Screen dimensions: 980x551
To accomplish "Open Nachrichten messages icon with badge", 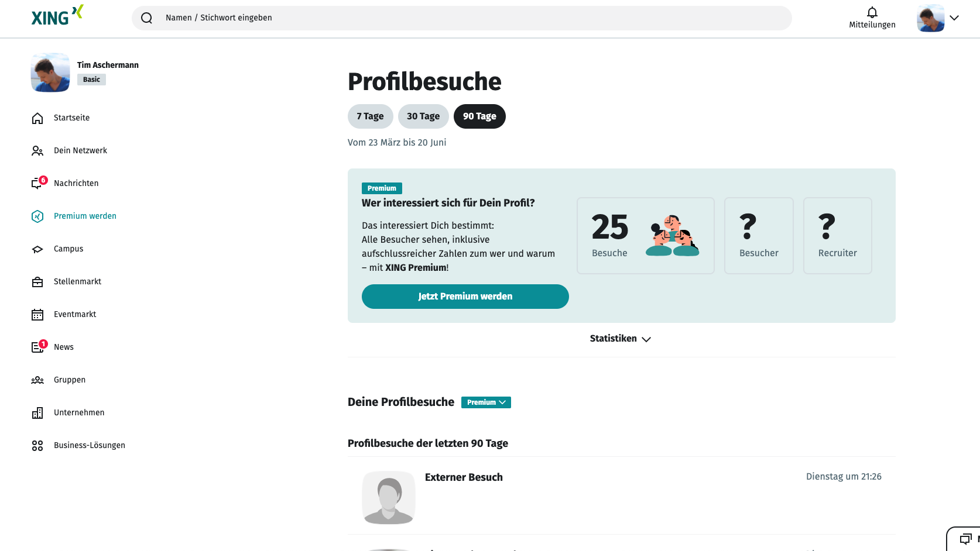I will pyautogui.click(x=39, y=183).
